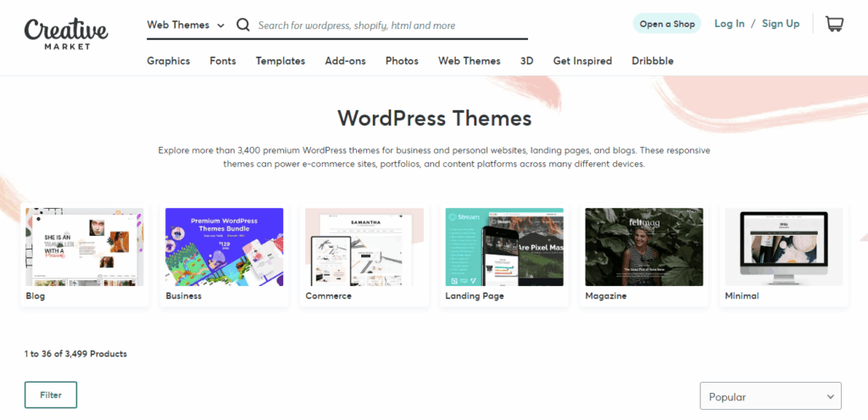This screenshot has width=868, height=420.
Task: Open the Popular sort dropdown
Action: [771, 396]
